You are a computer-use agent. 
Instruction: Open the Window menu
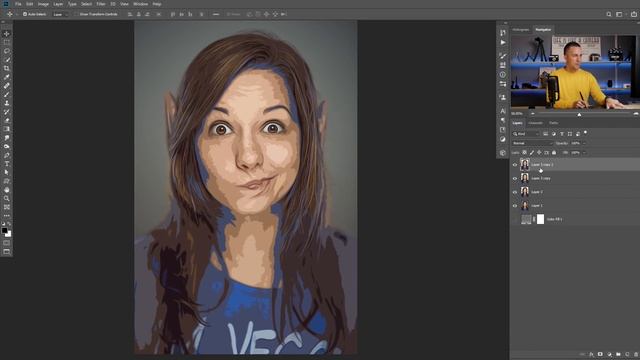tap(141, 4)
